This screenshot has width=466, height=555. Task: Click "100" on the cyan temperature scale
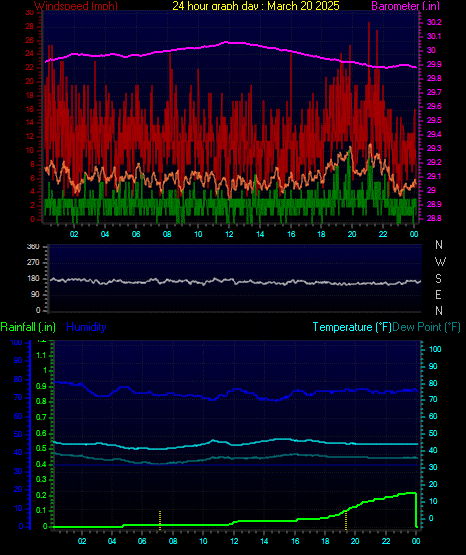tap(435, 349)
